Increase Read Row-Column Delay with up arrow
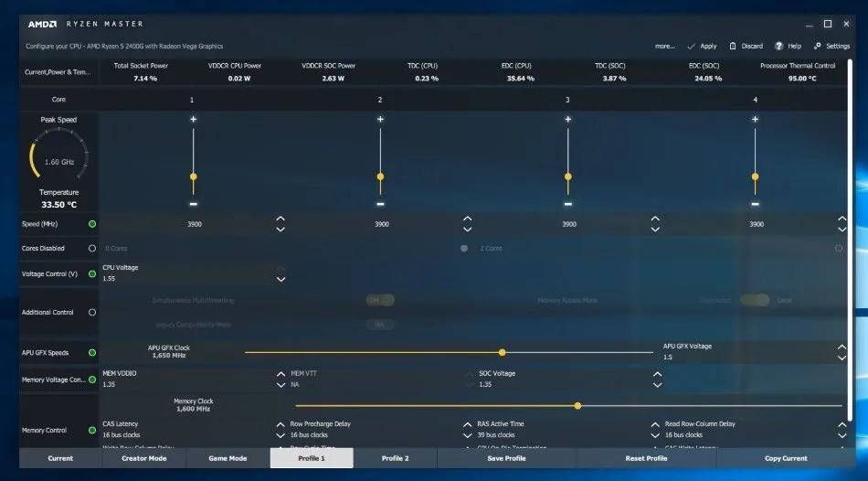 click(x=842, y=424)
